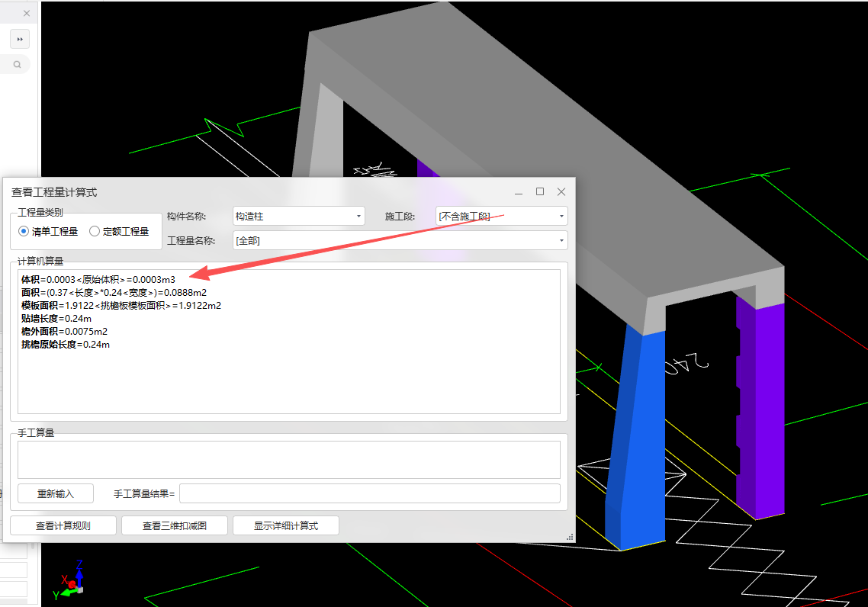Click the 面积 calculation line 0.0888m2
This screenshot has width=868, height=607.
[x=114, y=292]
